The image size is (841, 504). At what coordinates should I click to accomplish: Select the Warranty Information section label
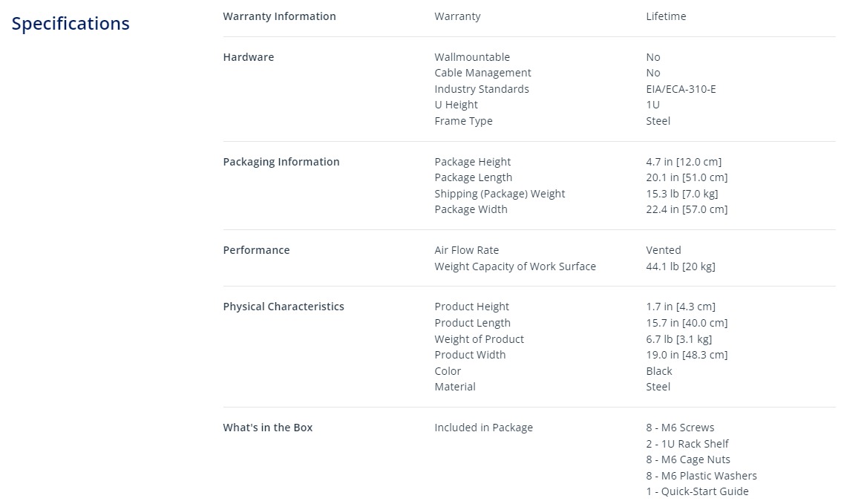(x=279, y=16)
